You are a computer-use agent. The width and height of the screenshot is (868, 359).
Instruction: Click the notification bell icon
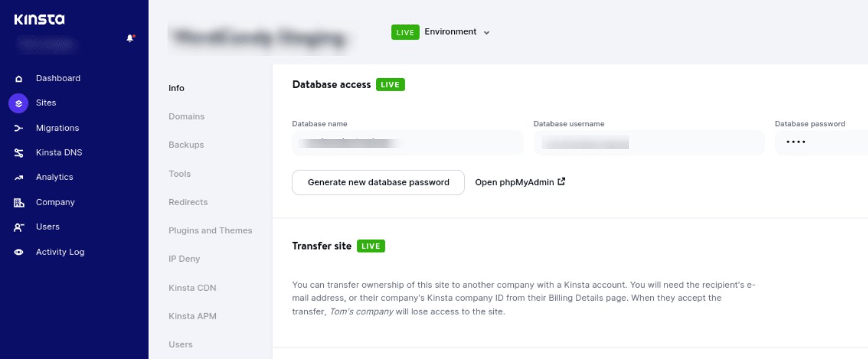tap(130, 37)
